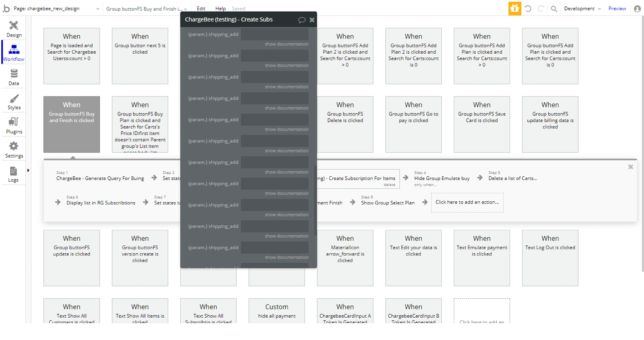
Task: Open the orange gift box icon
Action: click(x=515, y=8)
